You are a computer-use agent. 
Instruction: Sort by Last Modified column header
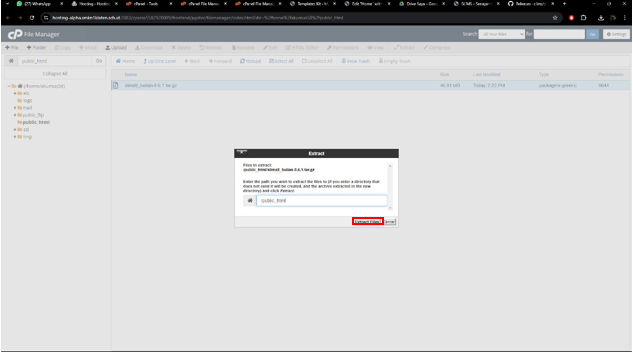(486, 75)
